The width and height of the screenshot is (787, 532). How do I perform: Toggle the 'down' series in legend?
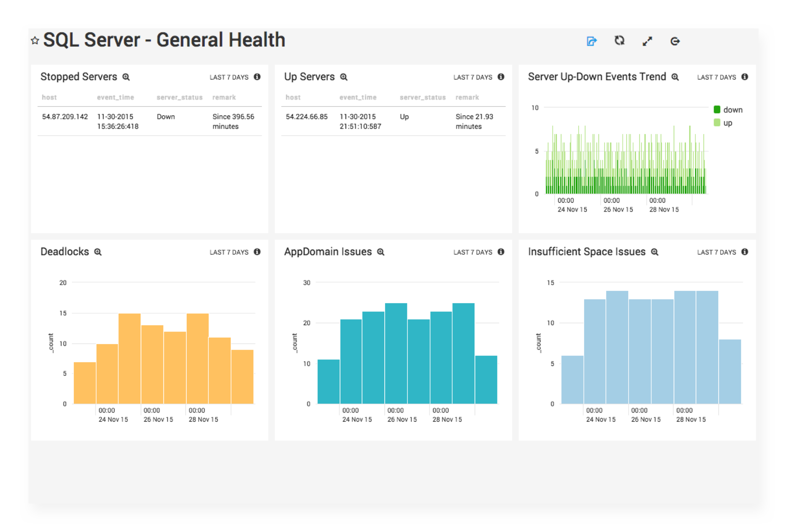(732, 110)
